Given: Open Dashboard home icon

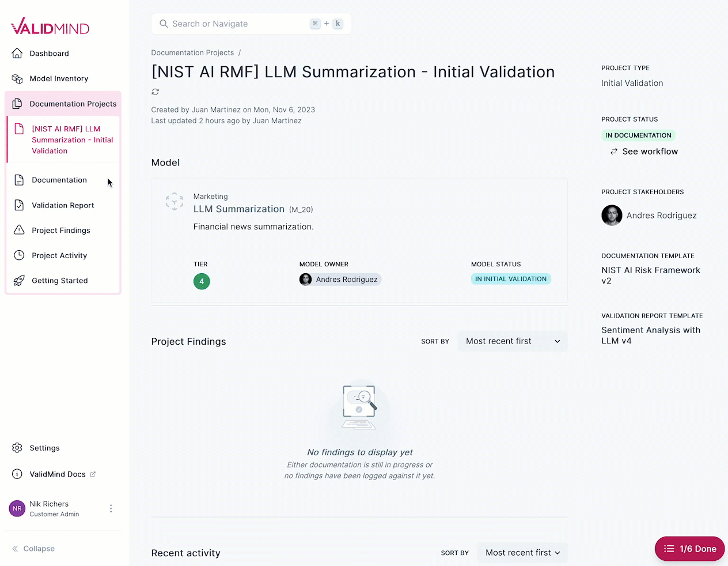Looking at the screenshot, I should pyautogui.click(x=17, y=53).
